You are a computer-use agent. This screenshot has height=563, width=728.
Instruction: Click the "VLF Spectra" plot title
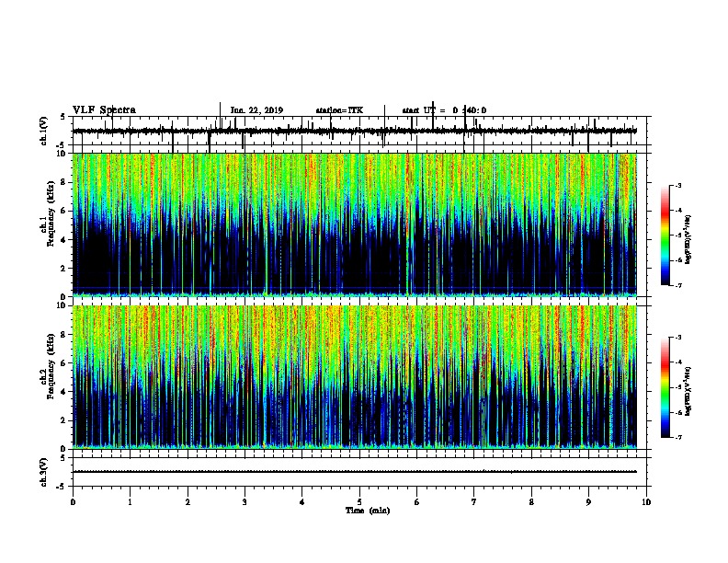[x=104, y=110]
